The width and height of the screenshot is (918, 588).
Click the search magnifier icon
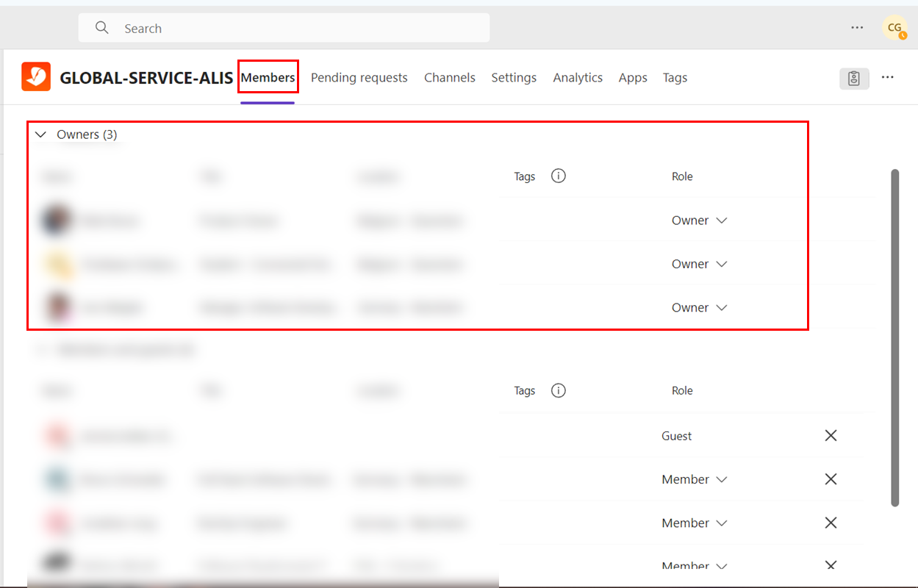point(102,28)
